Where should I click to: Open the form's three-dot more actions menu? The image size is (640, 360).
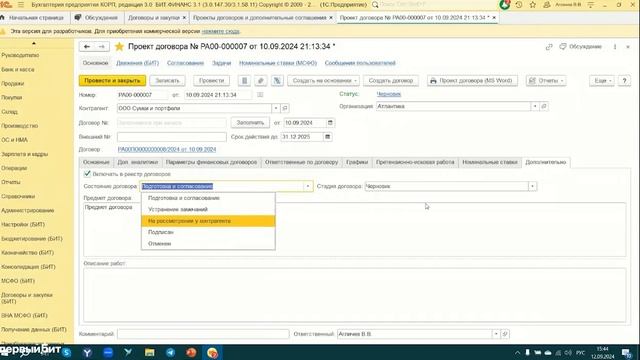[x=615, y=47]
